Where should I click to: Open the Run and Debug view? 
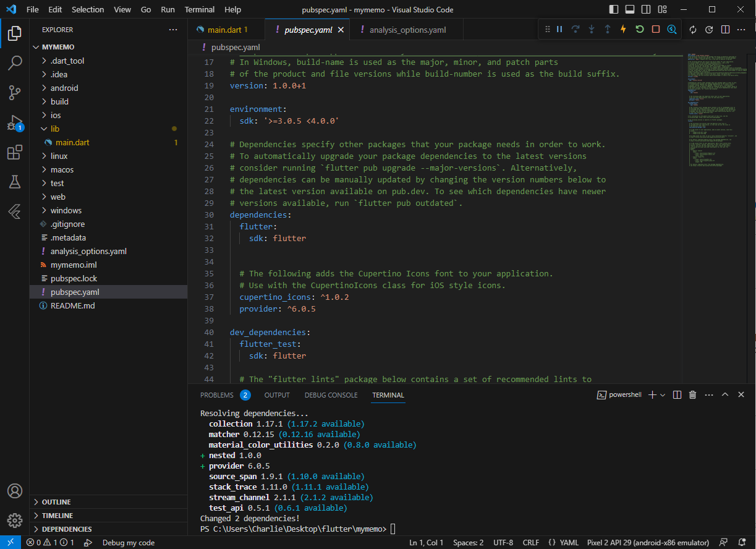[15, 122]
